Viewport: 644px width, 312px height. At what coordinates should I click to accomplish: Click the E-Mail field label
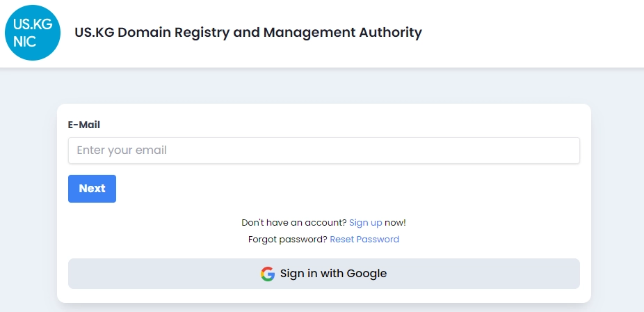pos(84,125)
